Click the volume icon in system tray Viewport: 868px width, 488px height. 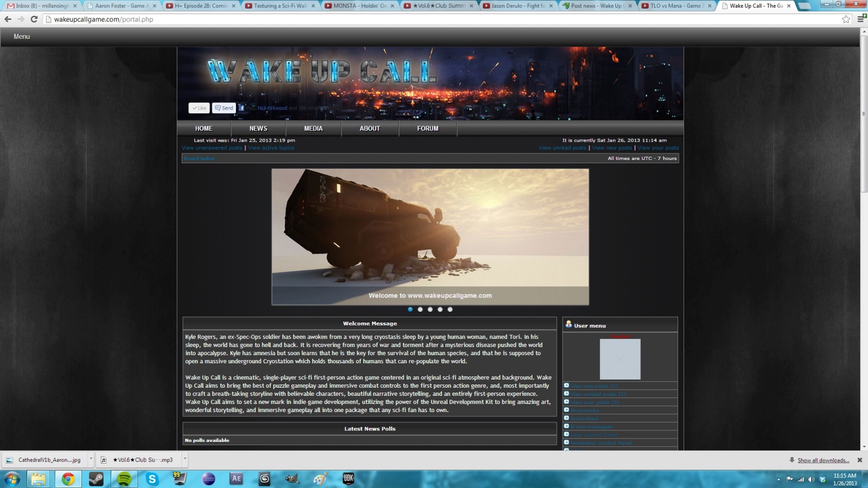coord(812,479)
